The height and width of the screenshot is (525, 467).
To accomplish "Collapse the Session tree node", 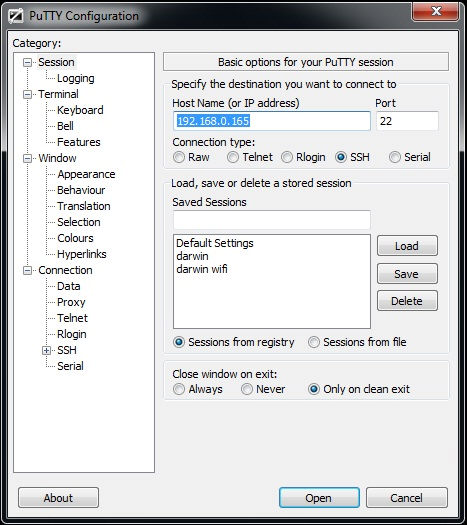I will (27, 62).
